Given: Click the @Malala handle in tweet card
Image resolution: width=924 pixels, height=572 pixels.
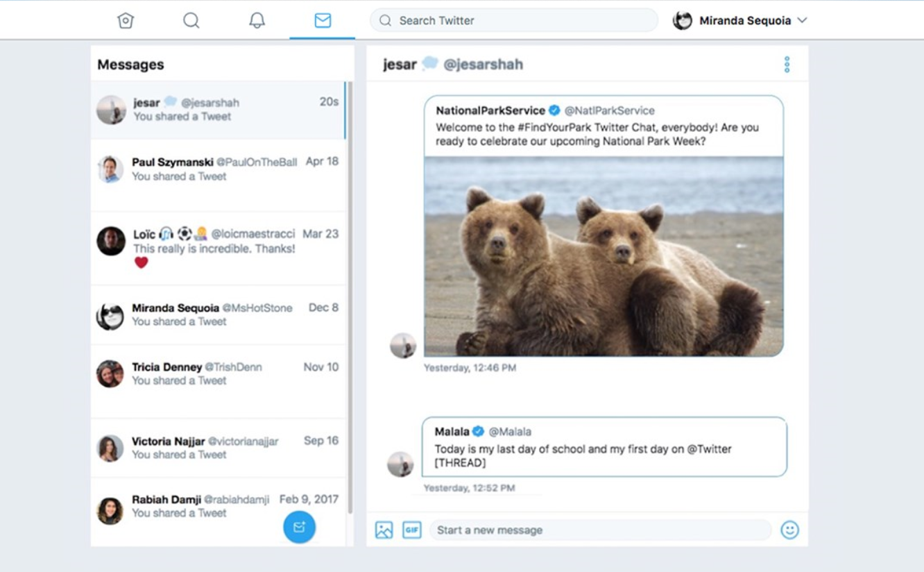Looking at the screenshot, I should pos(510,432).
